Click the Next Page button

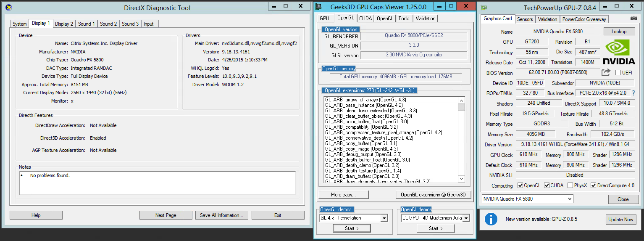click(x=166, y=215)
